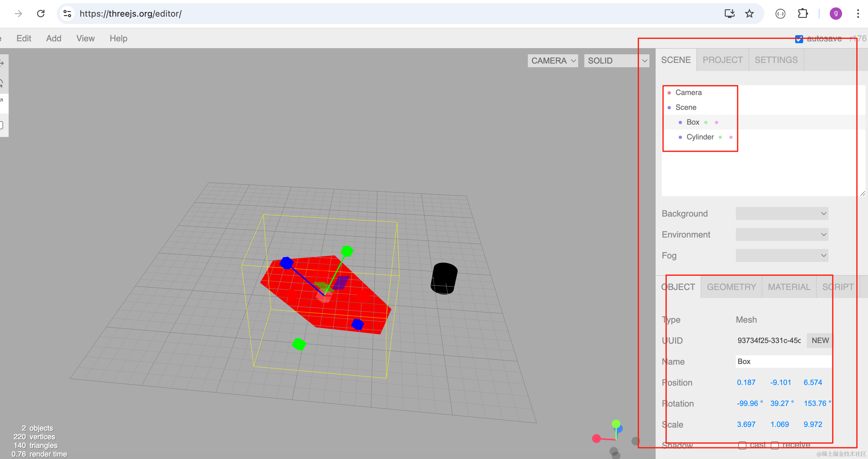The image size is (868, 459).
Task: Open the purple profile avatar menu
Action: [836, 14]
